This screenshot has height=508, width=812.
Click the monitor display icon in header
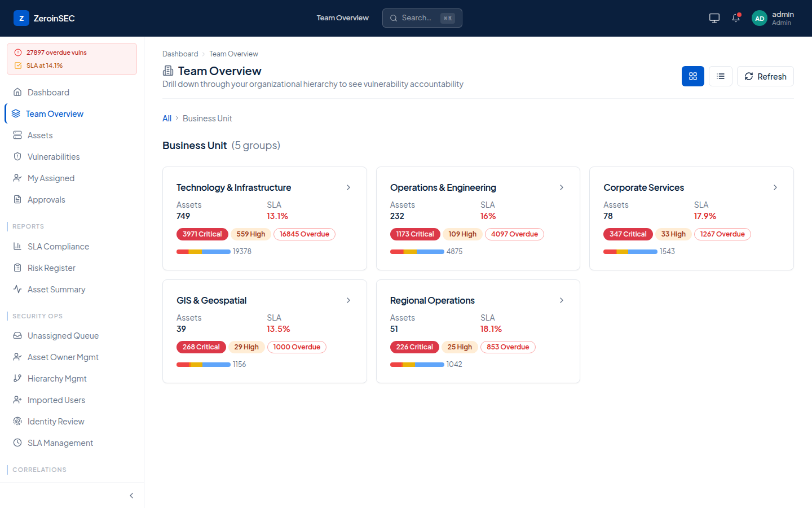[x=714, y=18]
